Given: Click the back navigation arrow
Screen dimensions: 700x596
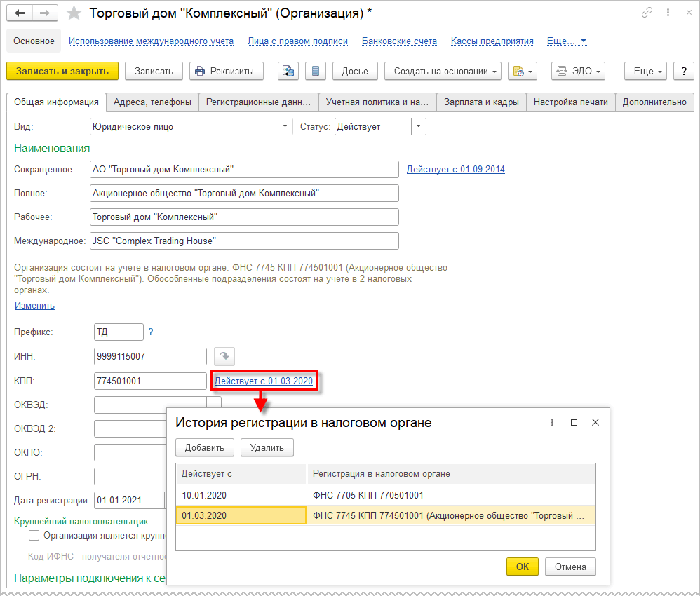Looking at the screenshot, I should click(x=20, y=13).
